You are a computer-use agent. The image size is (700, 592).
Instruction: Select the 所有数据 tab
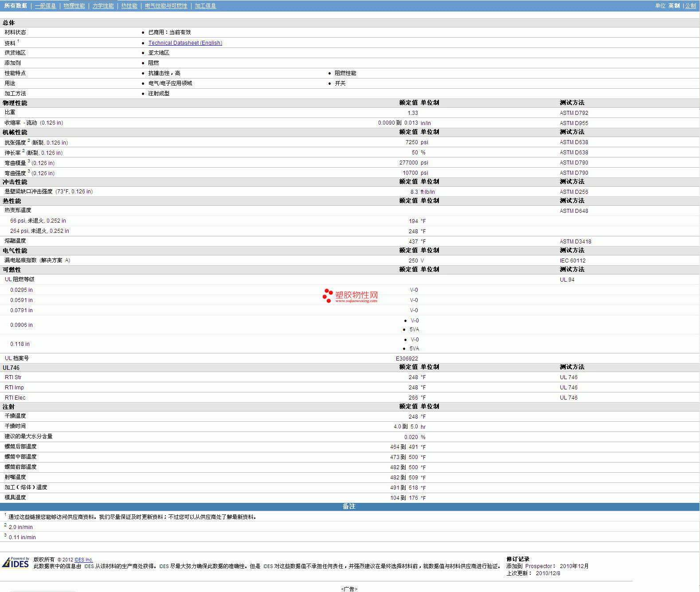16,6
